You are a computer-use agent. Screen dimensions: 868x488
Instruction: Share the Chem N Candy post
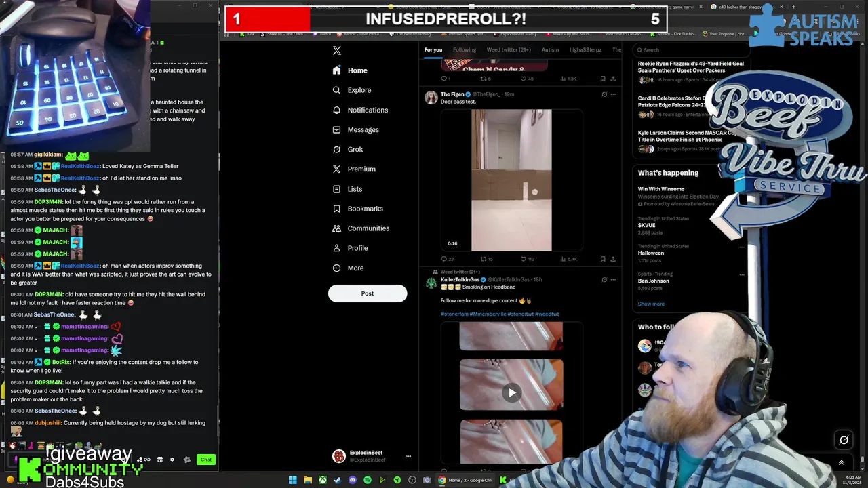click(x=613, y=79)
